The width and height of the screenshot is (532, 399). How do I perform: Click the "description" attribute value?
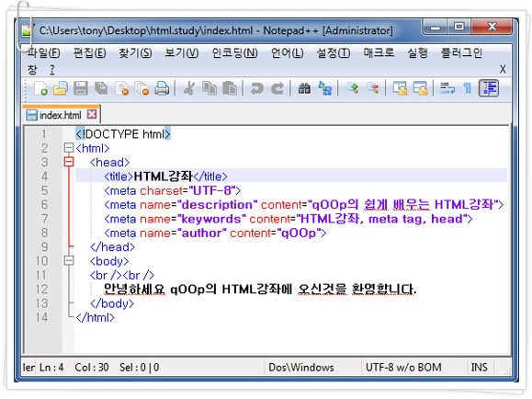coord(218,205)
